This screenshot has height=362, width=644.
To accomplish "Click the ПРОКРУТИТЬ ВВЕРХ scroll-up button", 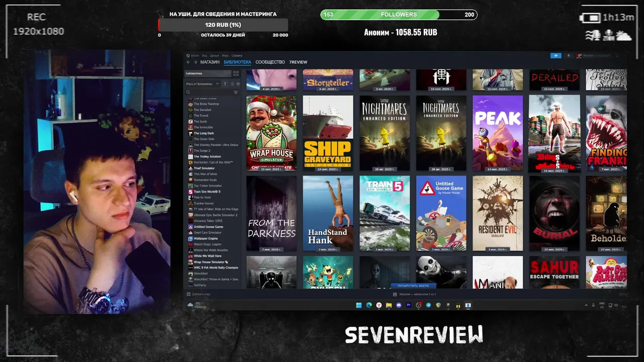I will (x=414, y=286).
